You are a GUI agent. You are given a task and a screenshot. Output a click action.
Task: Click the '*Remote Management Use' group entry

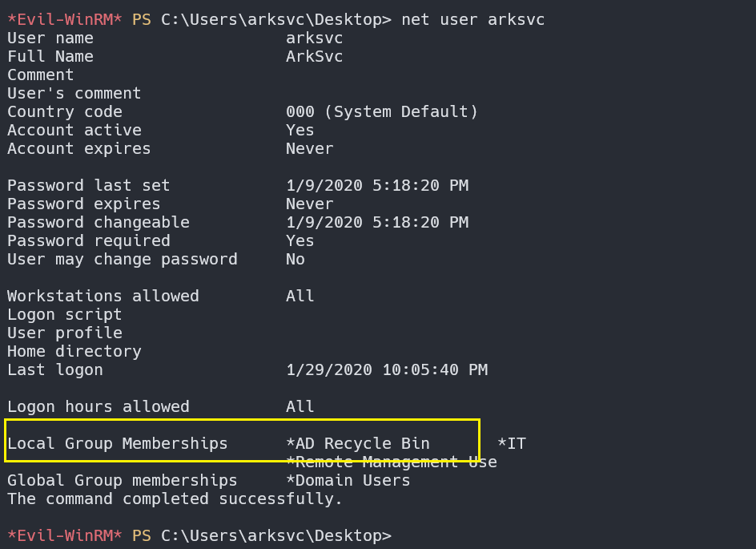(391, 462)
